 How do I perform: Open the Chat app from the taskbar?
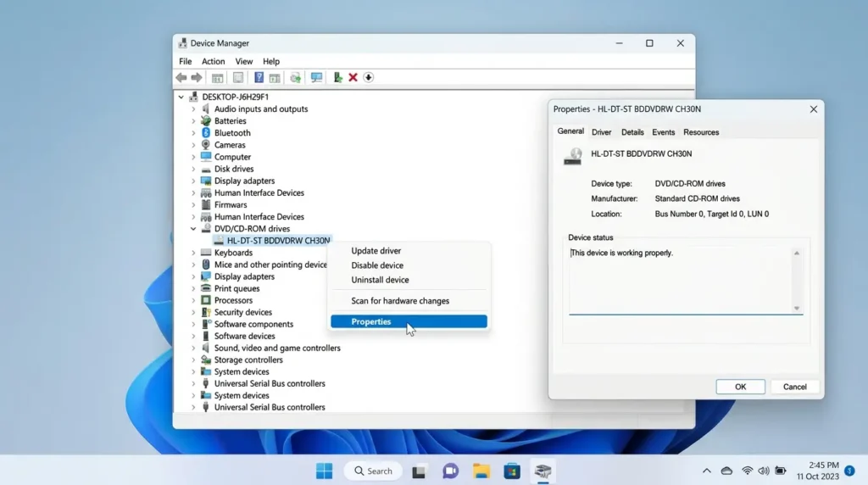pyautogui.click(x=450, y=471)
